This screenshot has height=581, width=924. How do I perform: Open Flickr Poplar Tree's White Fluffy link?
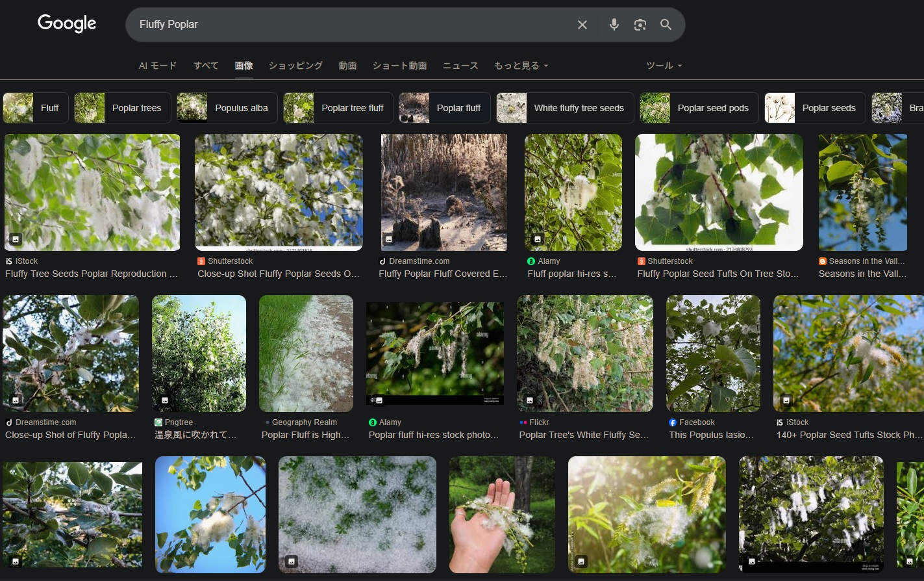click(x=583, y=435)
